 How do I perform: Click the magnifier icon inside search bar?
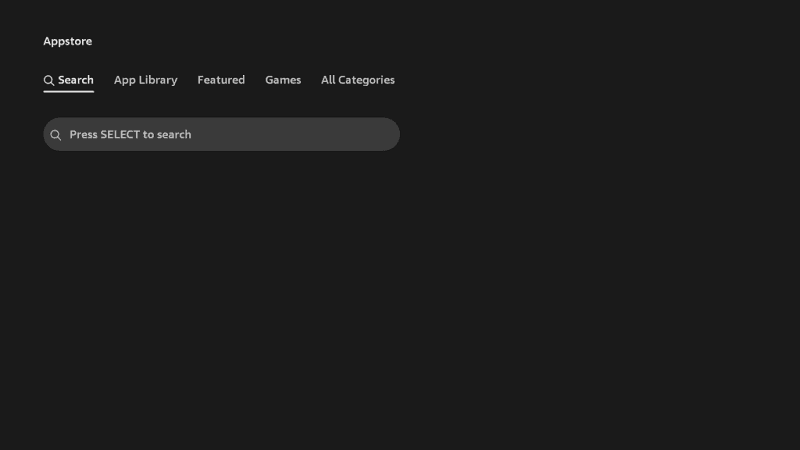[x=56, y=135]
